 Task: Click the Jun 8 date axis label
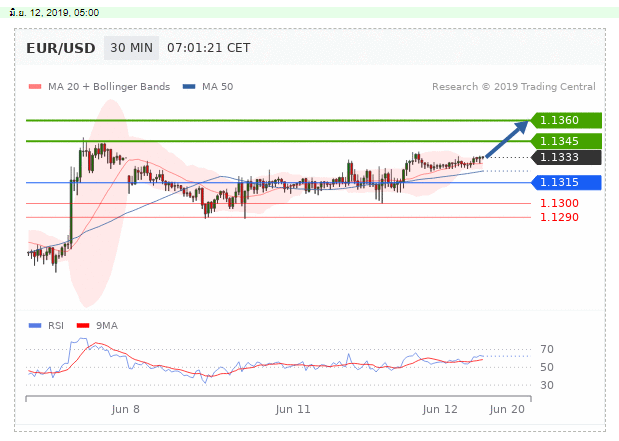click(126, 409)
